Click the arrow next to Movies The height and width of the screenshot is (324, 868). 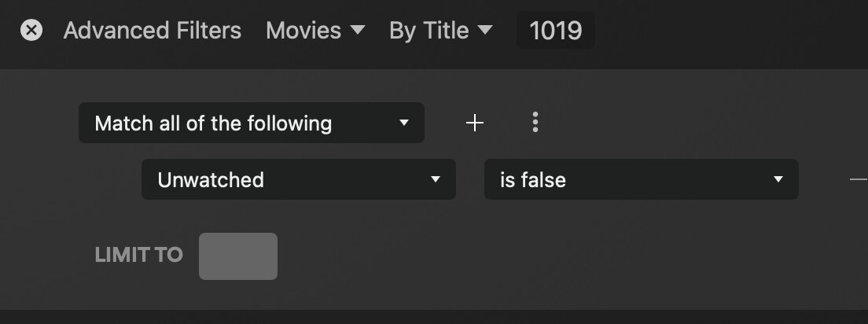tap(357, 30)
